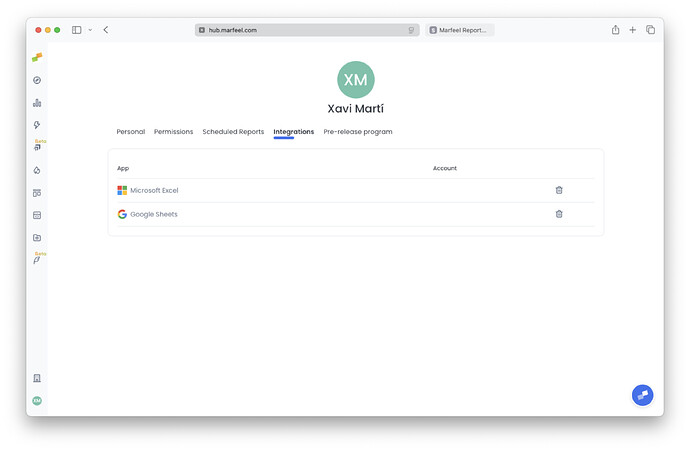Click the Google Sheets app row
The image size is (690, 450).
(153, 214)
